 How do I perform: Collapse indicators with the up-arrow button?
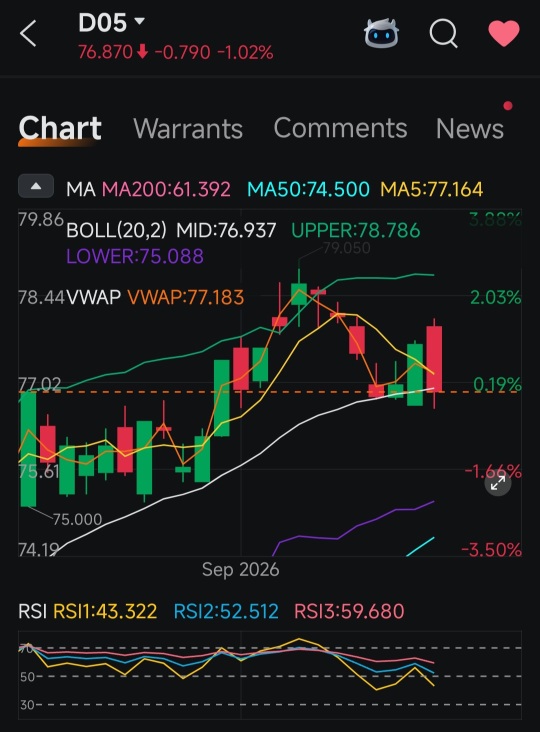[x=36, y=186]
